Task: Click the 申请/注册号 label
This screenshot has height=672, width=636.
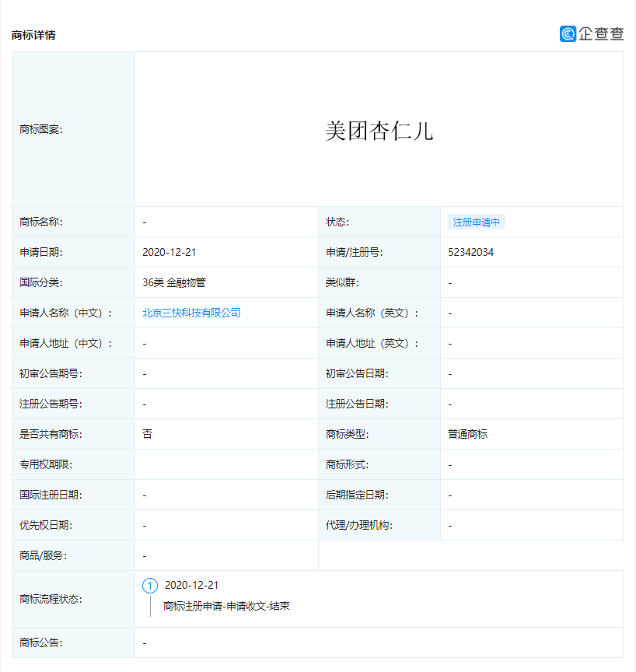Action: 354,253
